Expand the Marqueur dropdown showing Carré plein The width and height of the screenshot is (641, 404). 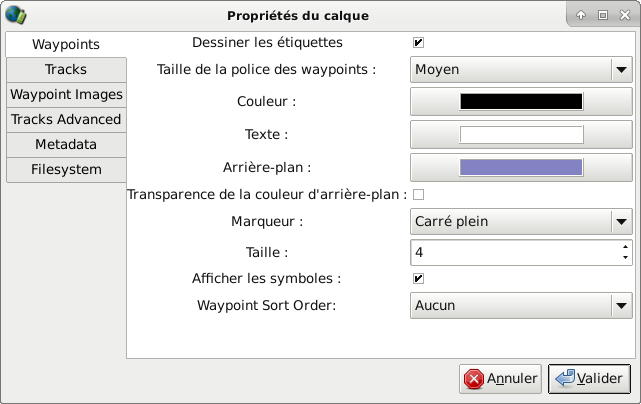[x=521, y=221]
